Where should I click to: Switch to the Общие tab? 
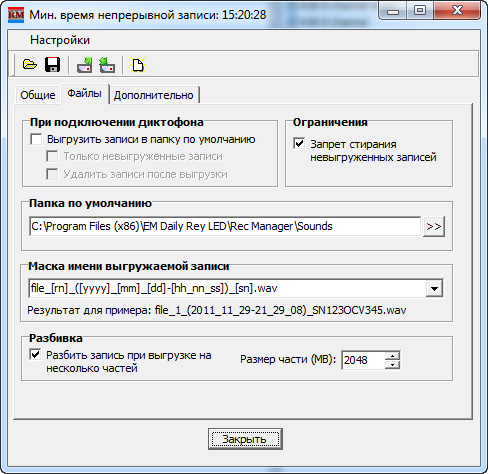point(38,95)
